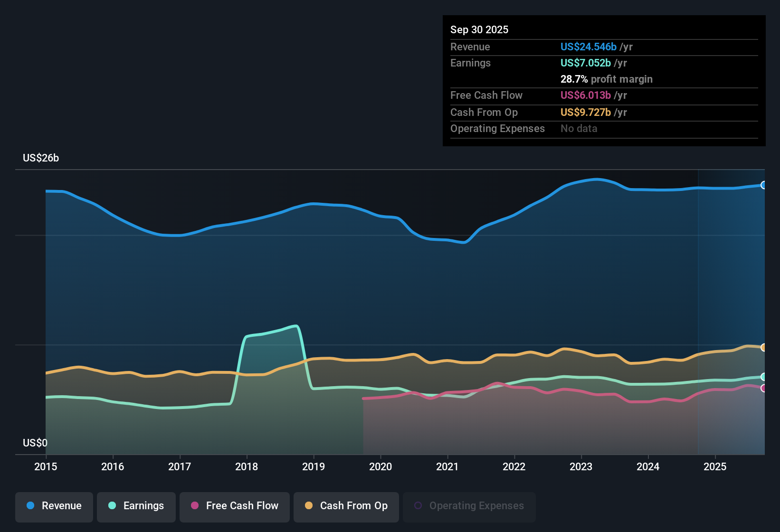Enable the Operating Expenses series
This screenshot has width=780, height=532.
pyautogui.click(x=469, y=506)
